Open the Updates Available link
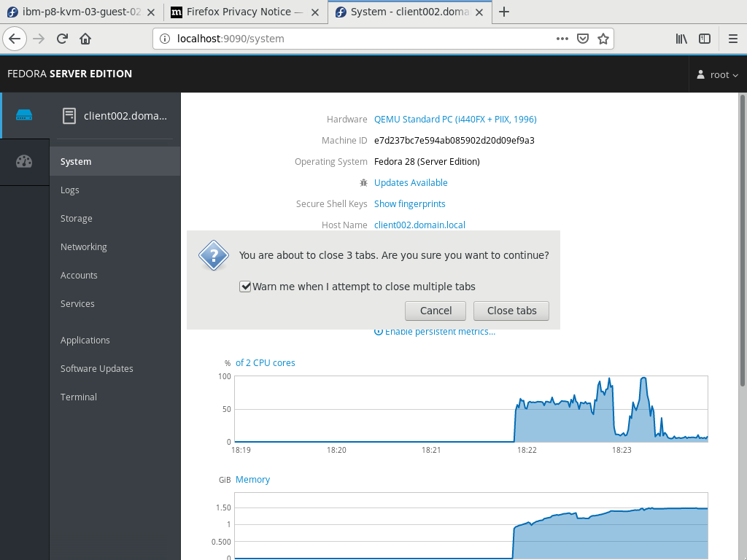This screenshot has height=560, width=747. pos(411,183)
